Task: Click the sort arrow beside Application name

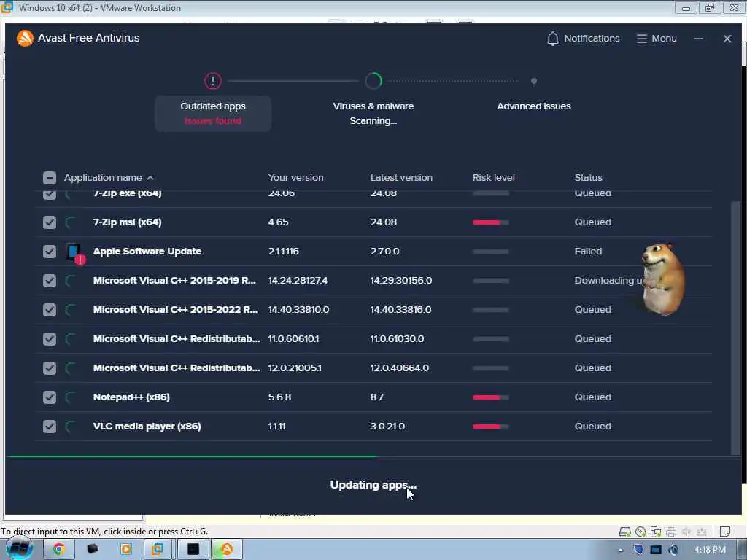Action: [x=150, y=178]
